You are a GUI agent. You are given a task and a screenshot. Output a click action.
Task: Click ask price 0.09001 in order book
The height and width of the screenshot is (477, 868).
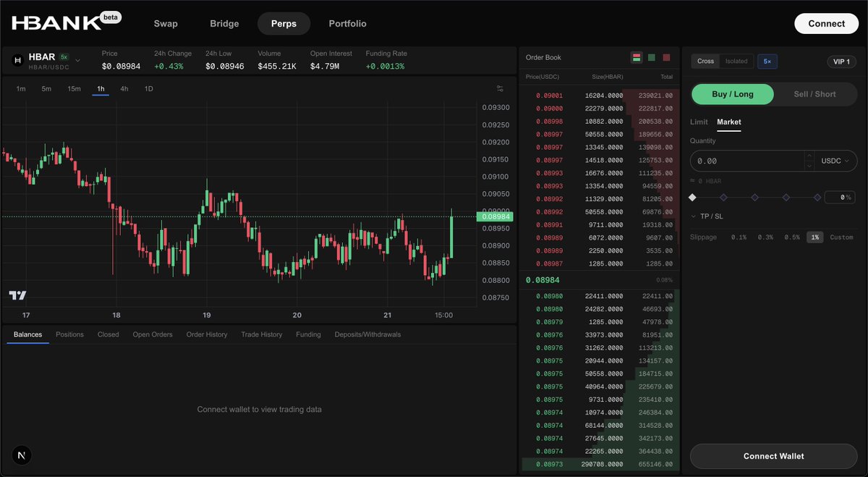coord(549,96)
